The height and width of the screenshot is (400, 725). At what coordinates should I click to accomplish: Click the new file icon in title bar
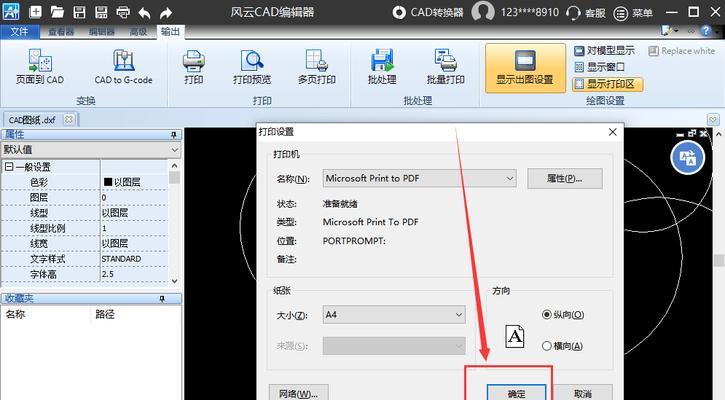coord(35,12)
